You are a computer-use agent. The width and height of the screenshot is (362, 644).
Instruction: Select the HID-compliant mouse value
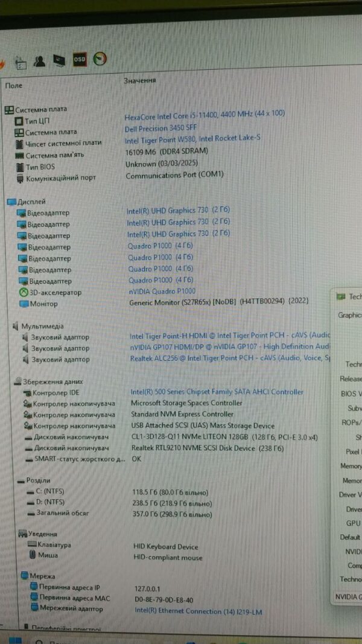pos(168,558)
